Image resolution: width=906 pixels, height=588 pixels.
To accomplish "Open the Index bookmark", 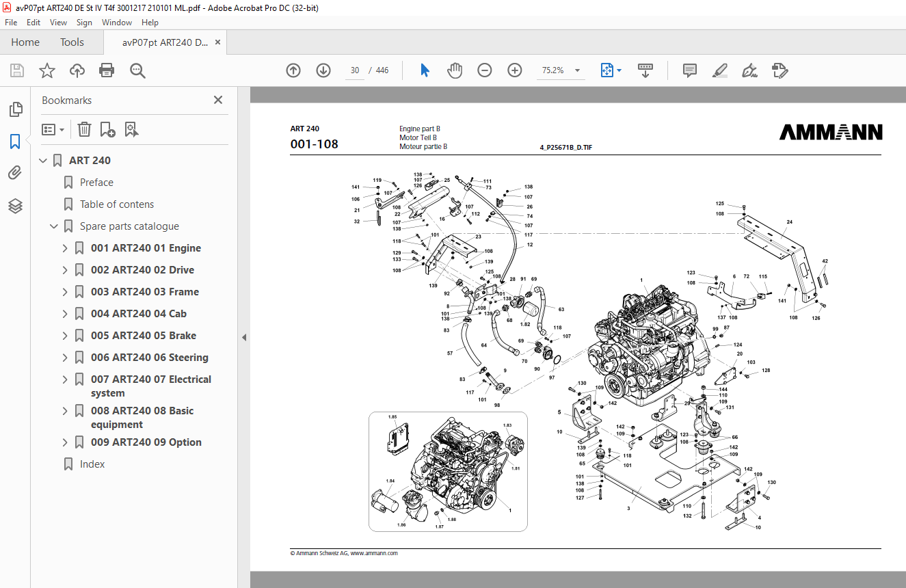I will point(92,464).
